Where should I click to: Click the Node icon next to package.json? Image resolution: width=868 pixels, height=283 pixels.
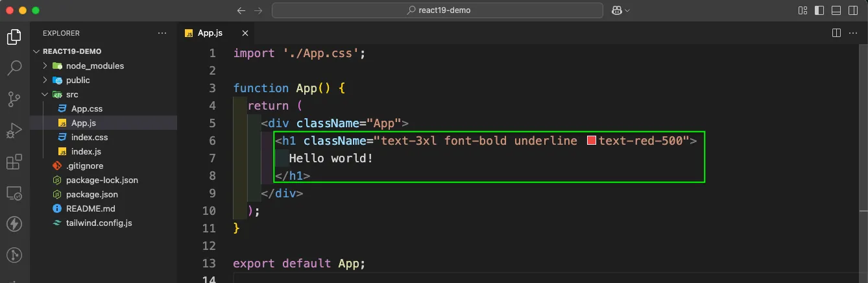[57, 195]
